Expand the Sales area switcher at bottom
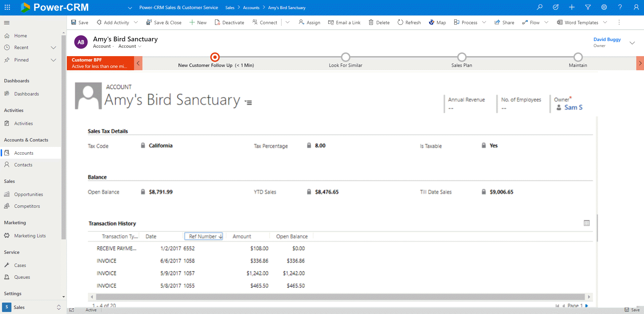 coord(58,307)
